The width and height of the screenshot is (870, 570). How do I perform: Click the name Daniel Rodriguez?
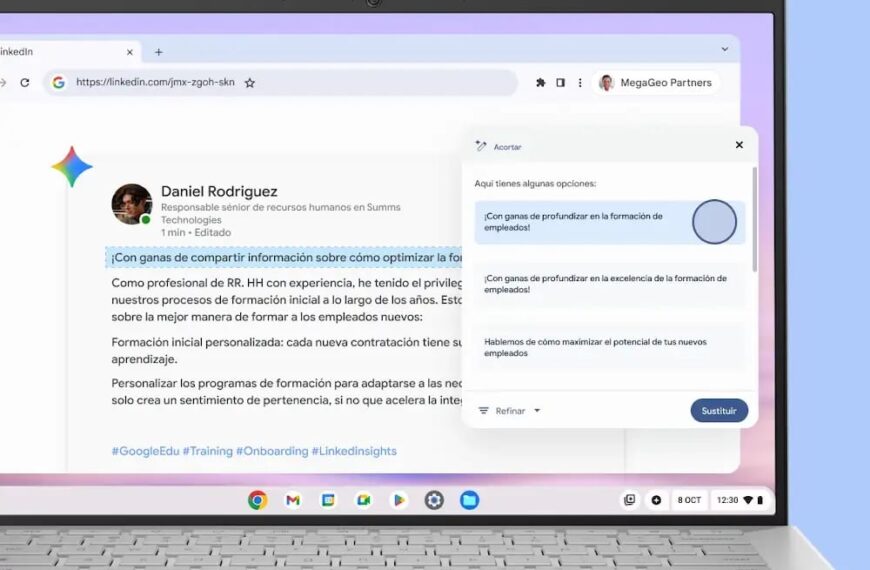[219, 191]
